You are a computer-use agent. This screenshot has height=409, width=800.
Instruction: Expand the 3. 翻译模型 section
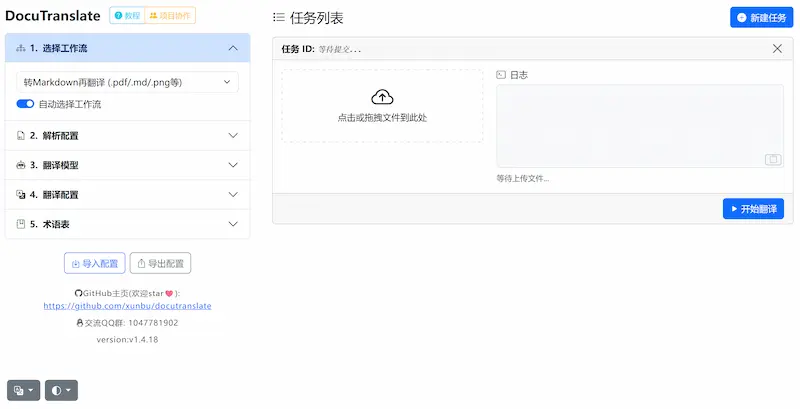(x=127, y=165)
